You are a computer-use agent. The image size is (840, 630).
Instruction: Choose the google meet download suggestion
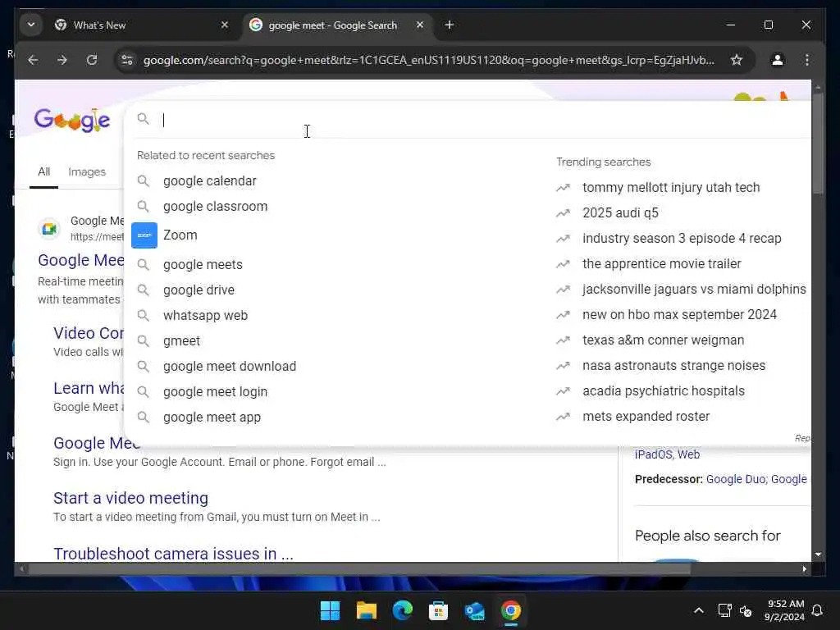pos(230,367)
